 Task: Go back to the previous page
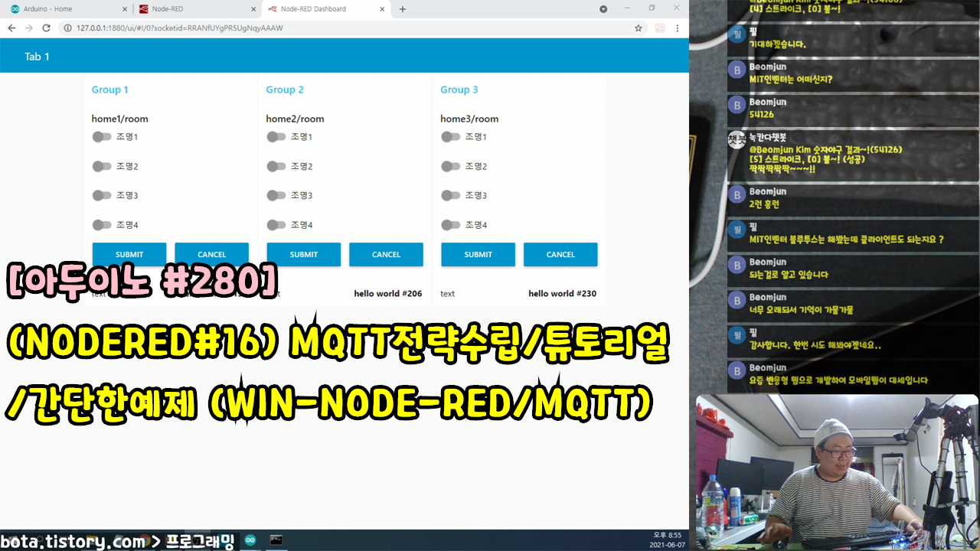point(11,28)
